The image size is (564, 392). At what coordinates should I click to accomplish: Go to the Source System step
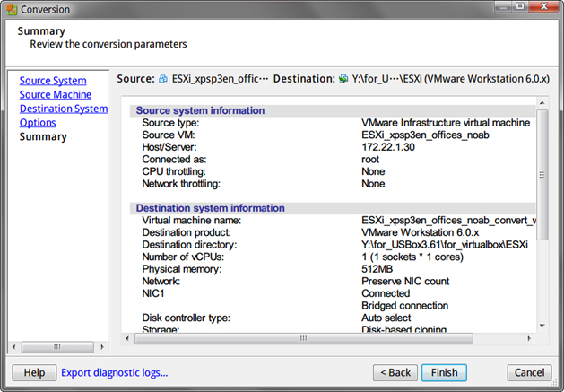point(53,81)
